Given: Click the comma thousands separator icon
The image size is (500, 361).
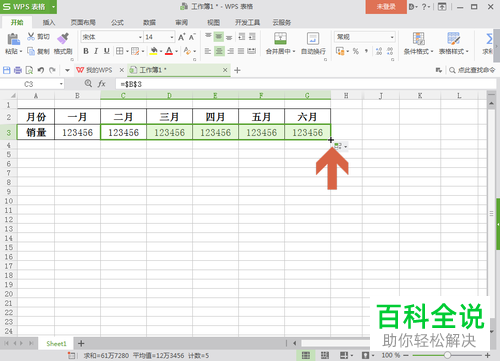Looking at the screenshot, I should pyautogui.click(x=366, y=51).
